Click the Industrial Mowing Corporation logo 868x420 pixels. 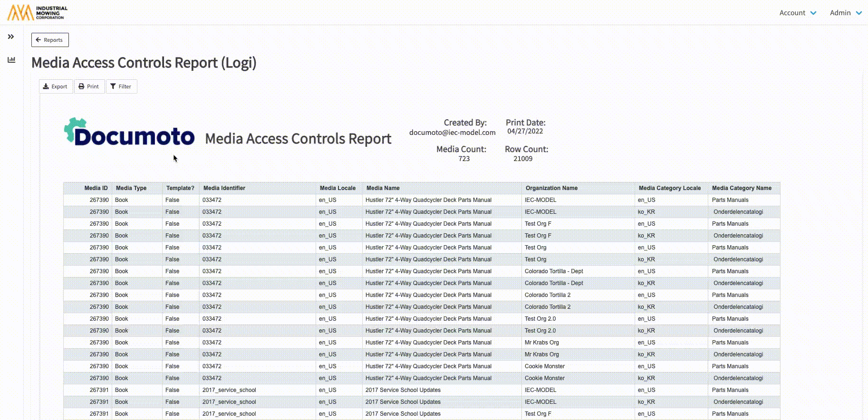pyautogui.click(x=38, y=13)
